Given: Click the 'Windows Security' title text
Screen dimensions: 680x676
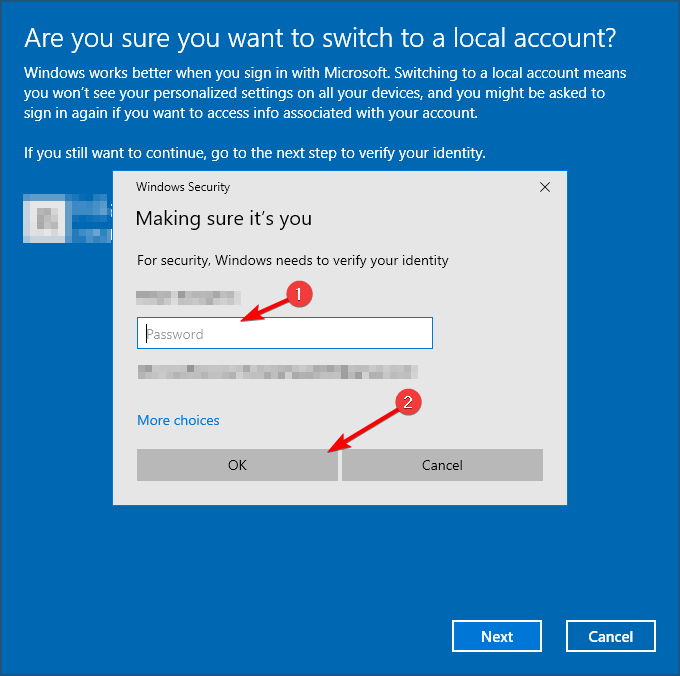Looking at the screenshot, I should point(183,187).
